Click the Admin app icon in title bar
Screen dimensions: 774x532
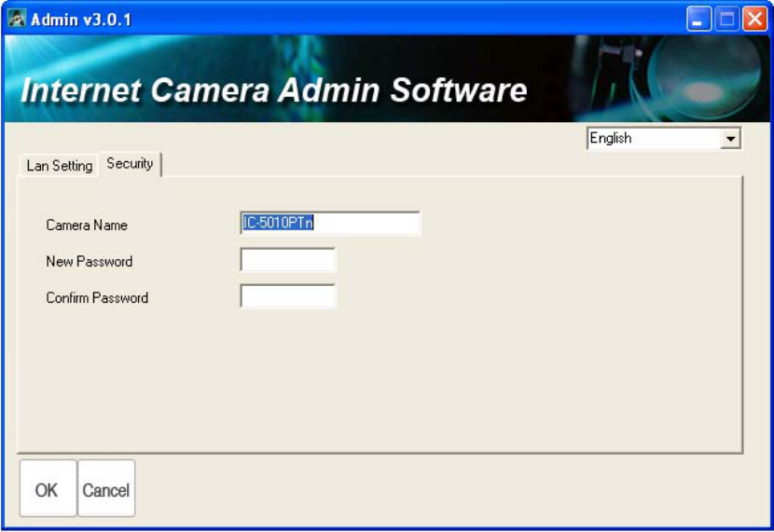[17, 19]
